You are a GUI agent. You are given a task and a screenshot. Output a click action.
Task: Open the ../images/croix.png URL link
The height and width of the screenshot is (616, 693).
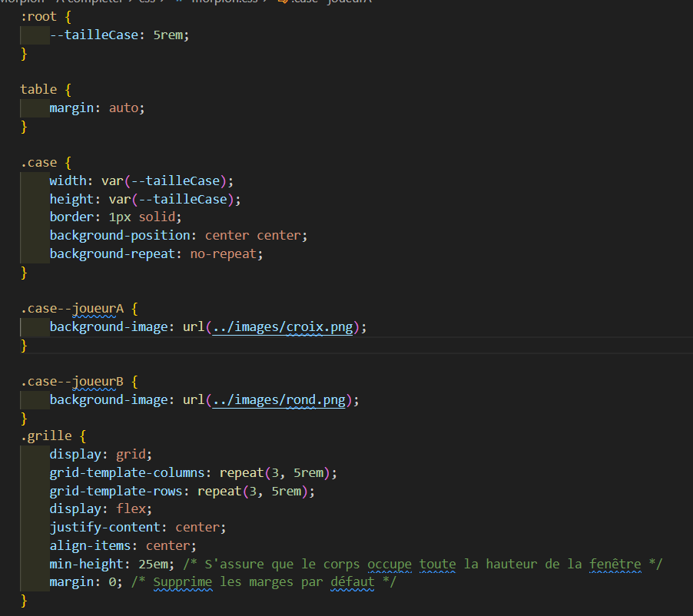point(284,327)
